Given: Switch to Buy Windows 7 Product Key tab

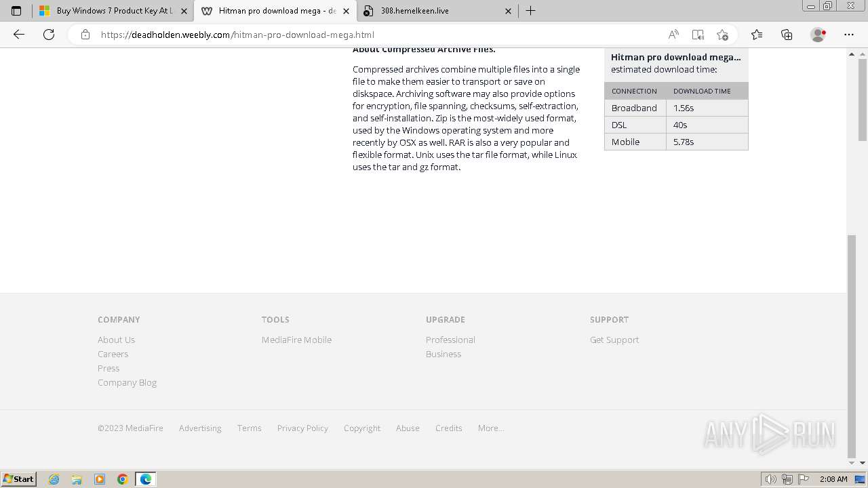Looking at the screenshot, I should [x=113, y=11].
